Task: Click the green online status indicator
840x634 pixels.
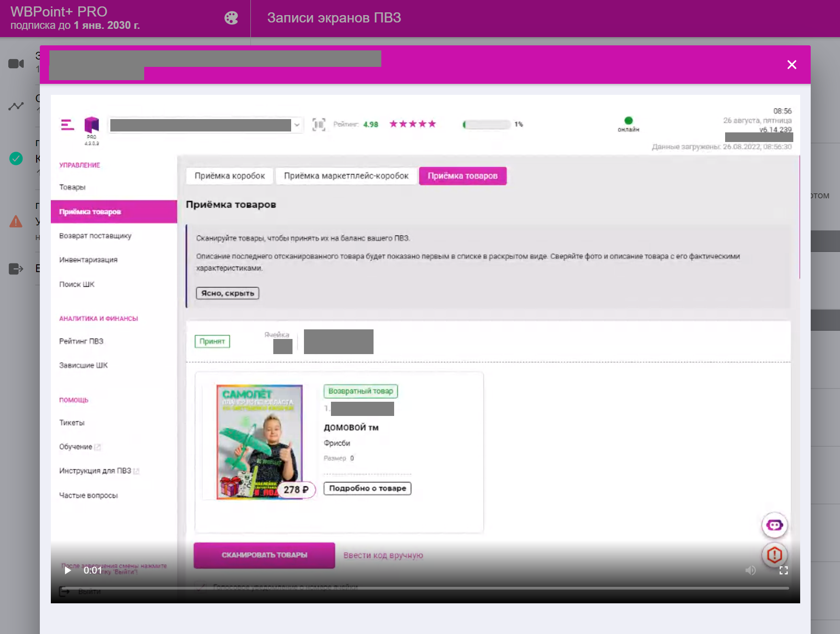Action: coord(629,120)
